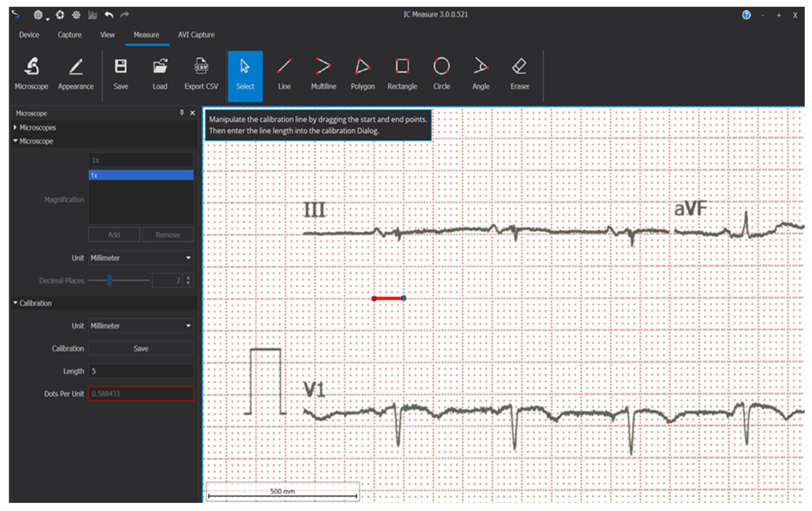Open the Appearance settings
Viewport: 812px width, 511px height.
point(76,73)
